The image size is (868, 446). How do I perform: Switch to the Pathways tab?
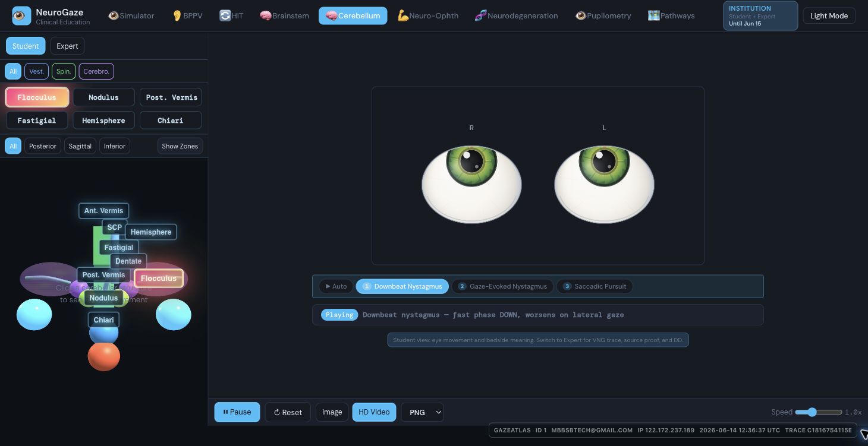tap(671, 15)
